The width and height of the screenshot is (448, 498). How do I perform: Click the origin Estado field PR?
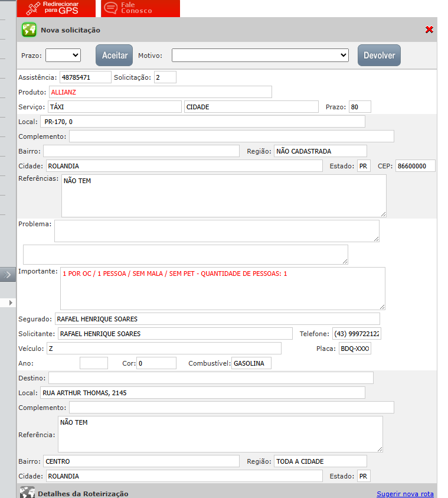click(x=364, y=166)
